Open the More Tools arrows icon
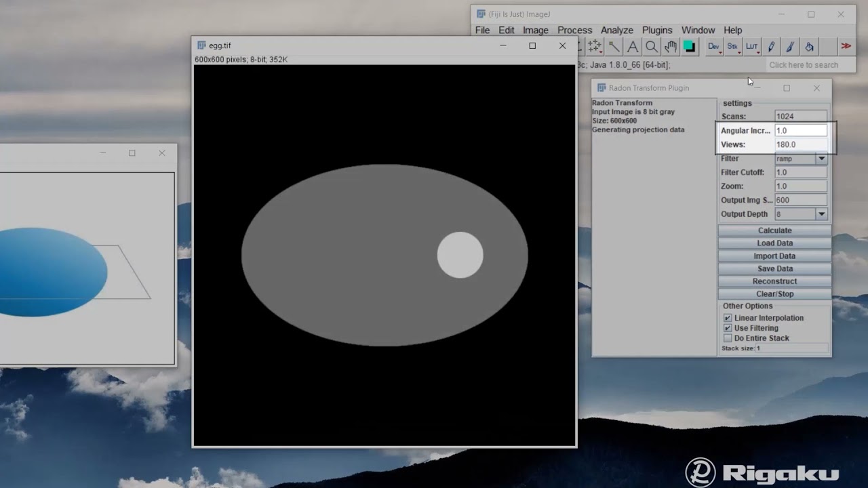Screen dimensions: 868x488 tap(846, 46)
